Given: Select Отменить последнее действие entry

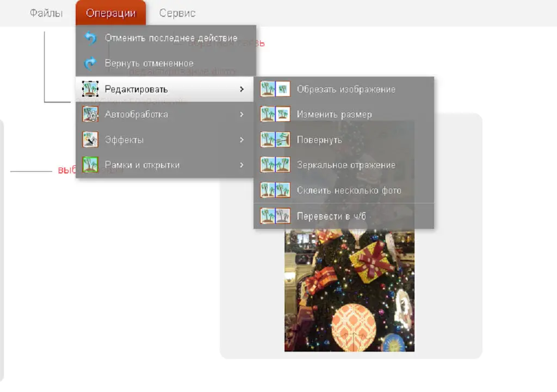Looking at the screenshot, I should tap(171, 38).
